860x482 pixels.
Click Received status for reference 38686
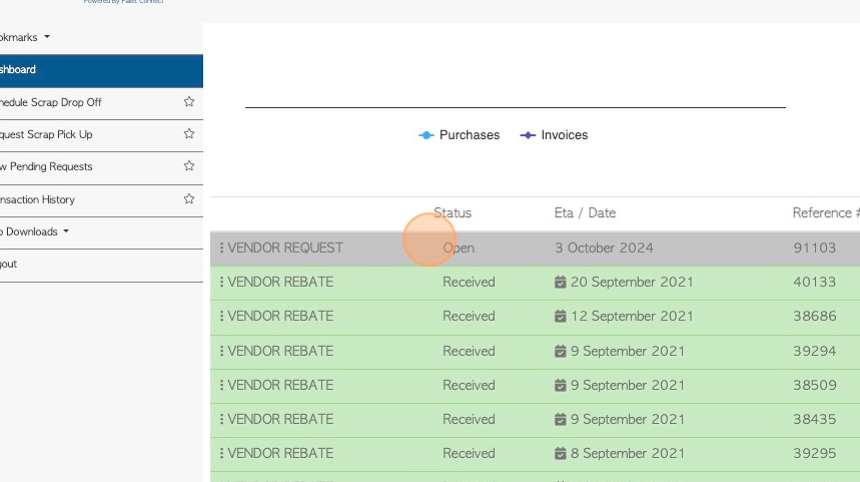pyautogui.click(x=469, y=316)
